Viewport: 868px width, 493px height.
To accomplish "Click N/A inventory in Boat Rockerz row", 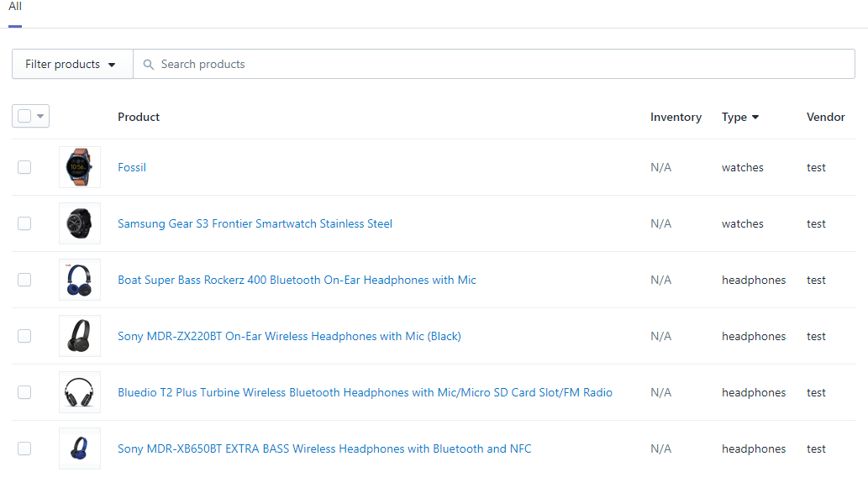I will click(x=661, y=281).
